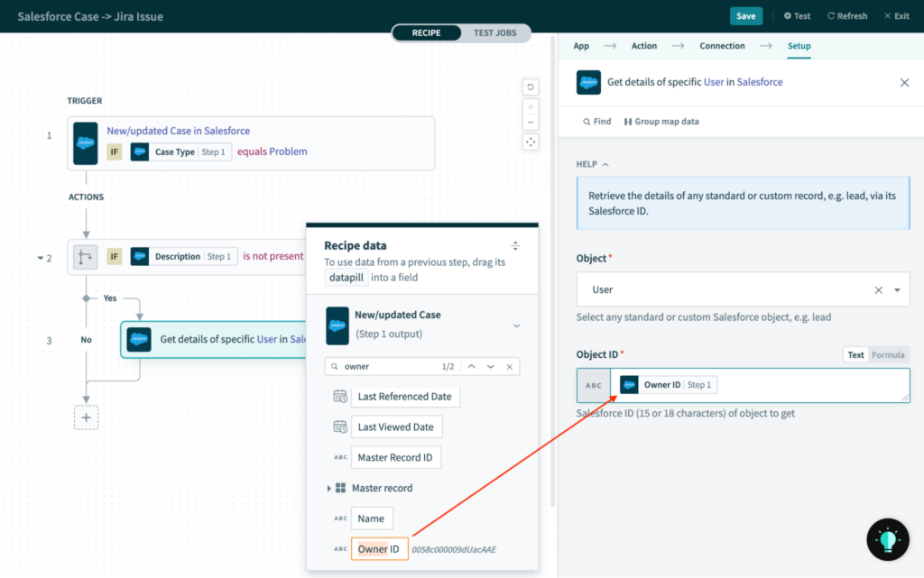Click the fit-to-screen canvas icon
The width and height of the screenshot is (924, 578).
[531, 141]
